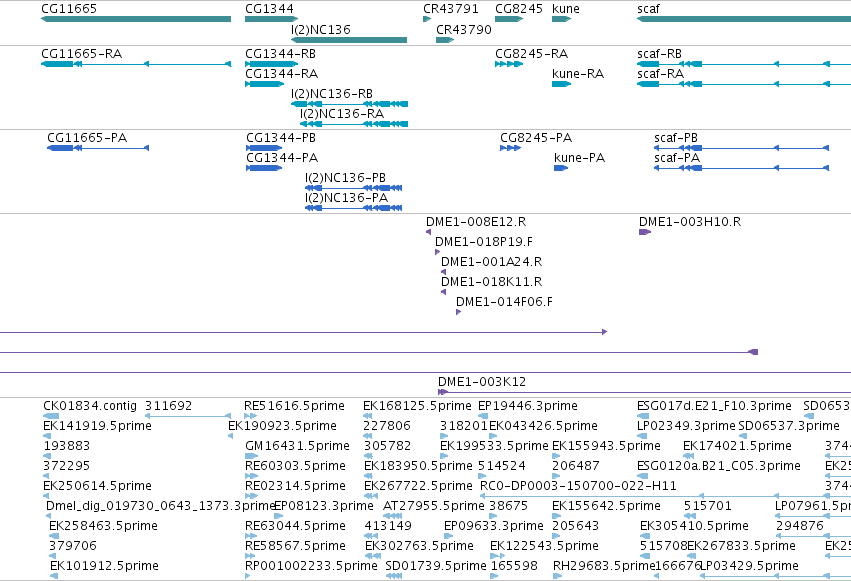This screenshot has height=581, width=851.
Task: Select the DME1-014F06.F feature label
Action: [x=504, y=302]
